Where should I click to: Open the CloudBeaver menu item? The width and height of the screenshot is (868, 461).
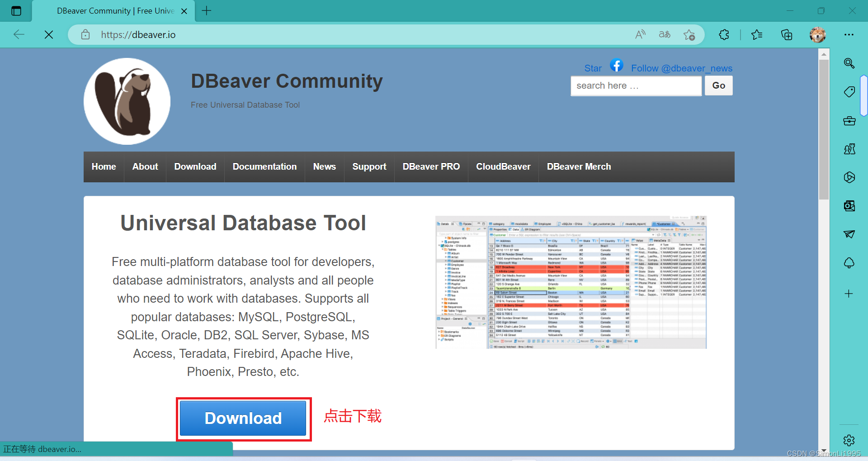click(x=503, y=167)
